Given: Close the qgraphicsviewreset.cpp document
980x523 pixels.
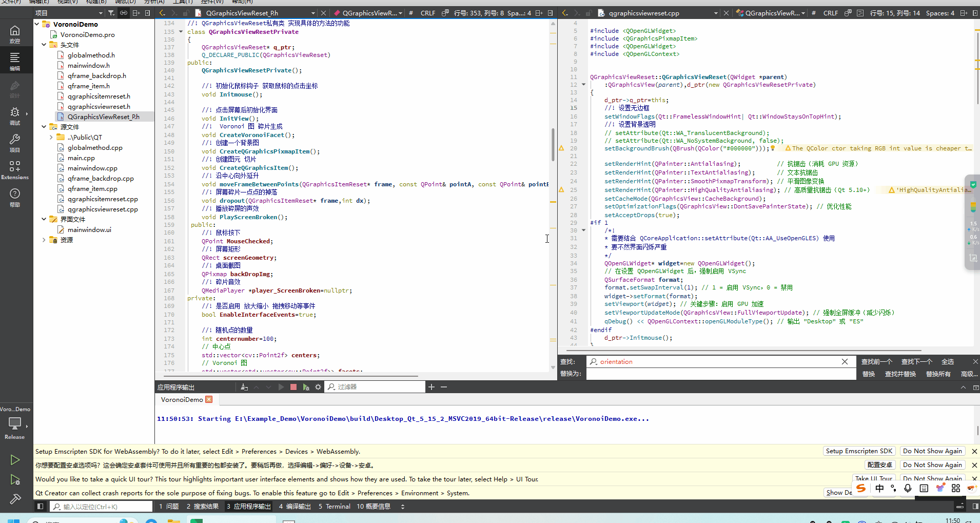Looking at the screenshot, I should pyautogui.click(x=726, y=13).
